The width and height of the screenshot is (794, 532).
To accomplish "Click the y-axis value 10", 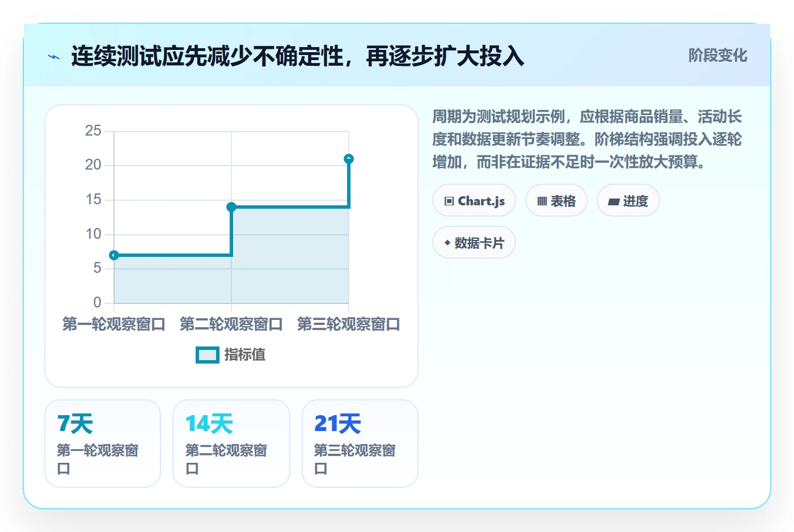I will point(93,234).
